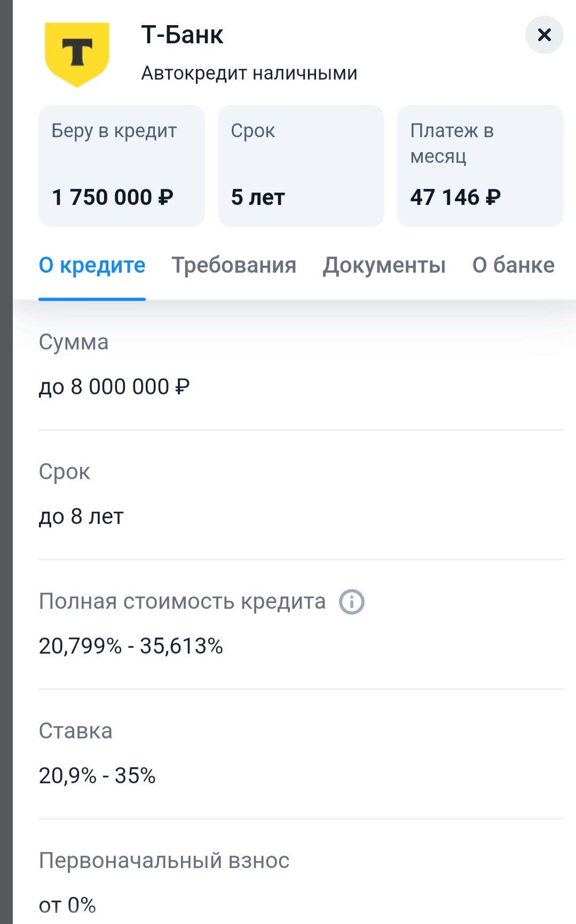Viewport: 576px width, 924px height.
Task: Click the Первоначальный взнос label
Action: coord(164,861)
